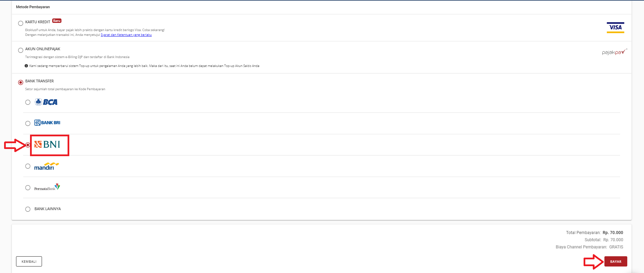Click the Akun OnlinePajak label text
644x273 pixels.
43,49
